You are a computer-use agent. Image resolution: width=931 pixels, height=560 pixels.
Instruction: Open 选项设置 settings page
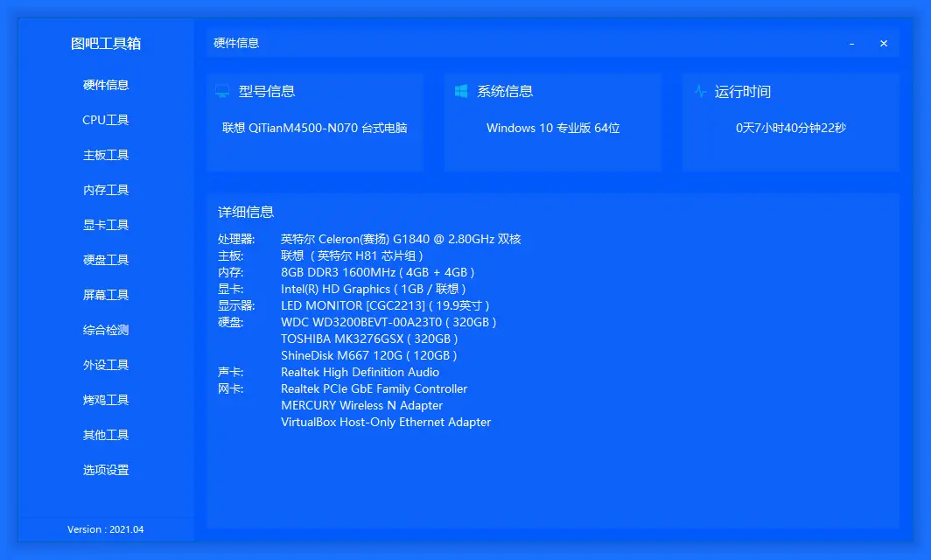click(x=106, y=471)
